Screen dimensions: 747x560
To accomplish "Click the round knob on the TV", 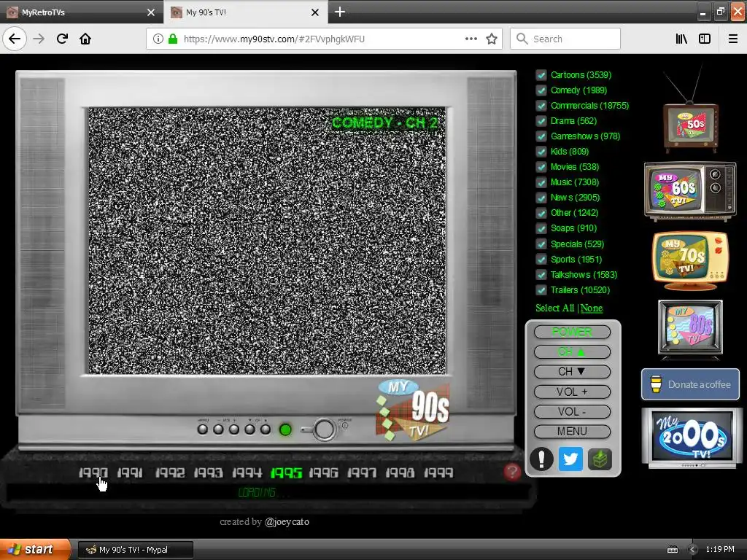I will coord(325,429).
